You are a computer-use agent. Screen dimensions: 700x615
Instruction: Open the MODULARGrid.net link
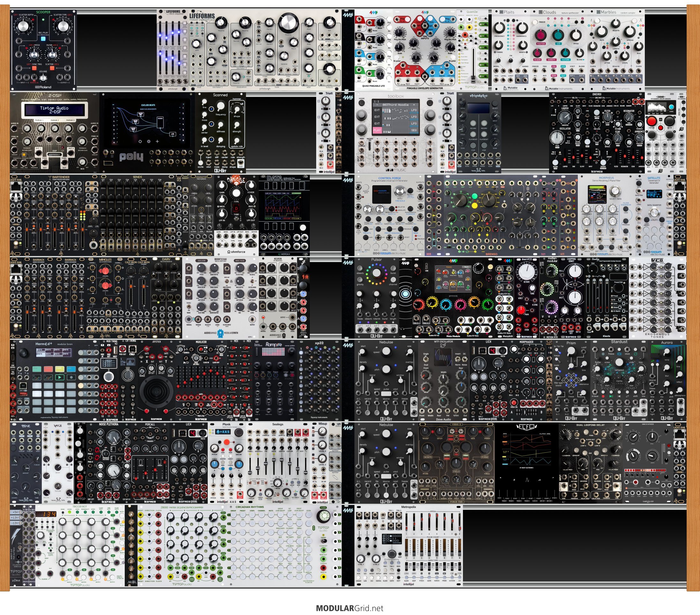point(350,608)
